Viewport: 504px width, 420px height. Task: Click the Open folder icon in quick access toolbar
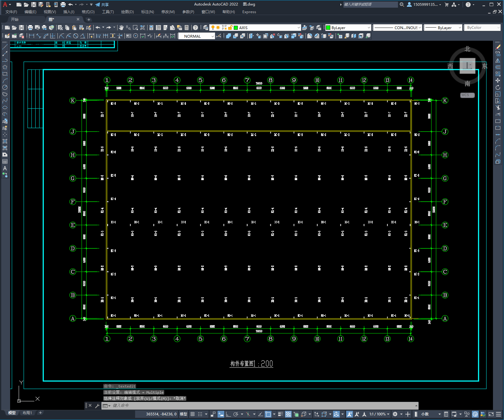tap(26, 4)
